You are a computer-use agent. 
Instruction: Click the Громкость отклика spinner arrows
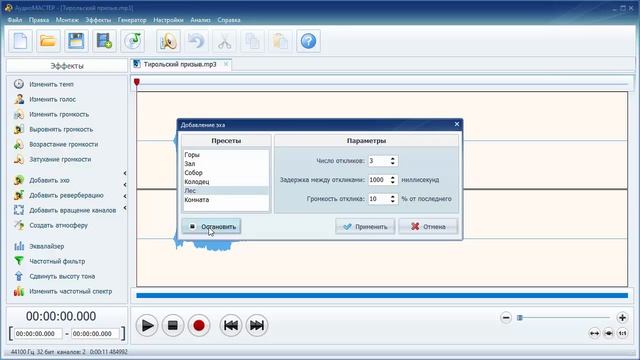[x=393, y=199]
